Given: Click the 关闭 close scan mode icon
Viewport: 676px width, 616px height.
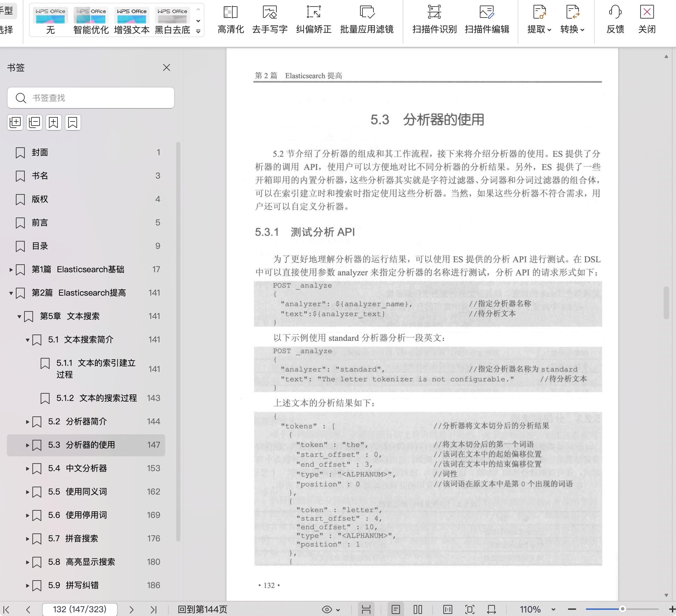Looking at the screenshot, I should pos(647,12).
